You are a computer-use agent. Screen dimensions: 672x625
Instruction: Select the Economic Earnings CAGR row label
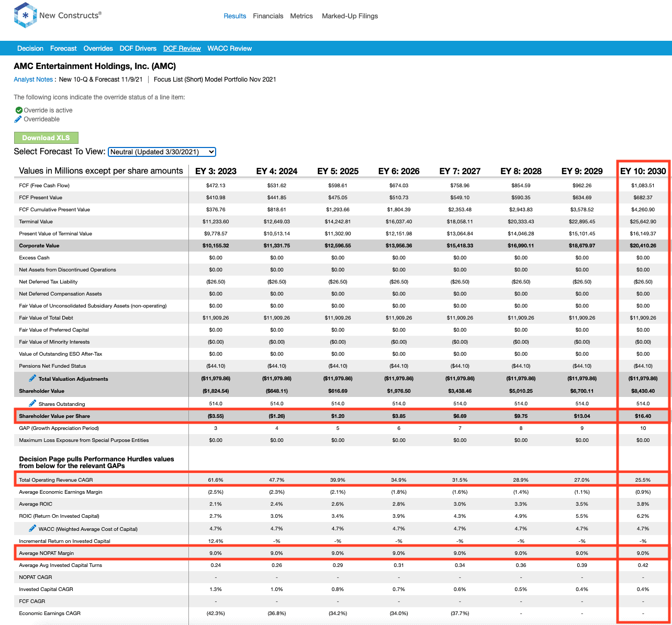[50, 613]
